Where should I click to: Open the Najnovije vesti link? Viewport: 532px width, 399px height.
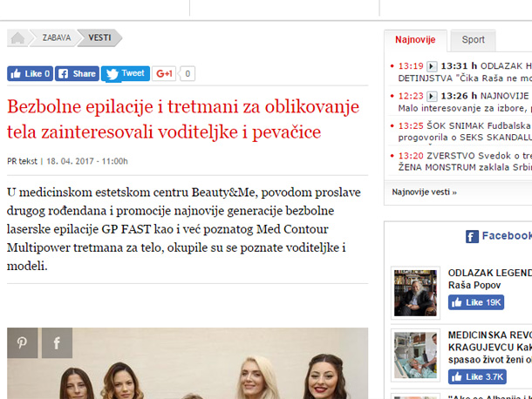tap(424, 192)
